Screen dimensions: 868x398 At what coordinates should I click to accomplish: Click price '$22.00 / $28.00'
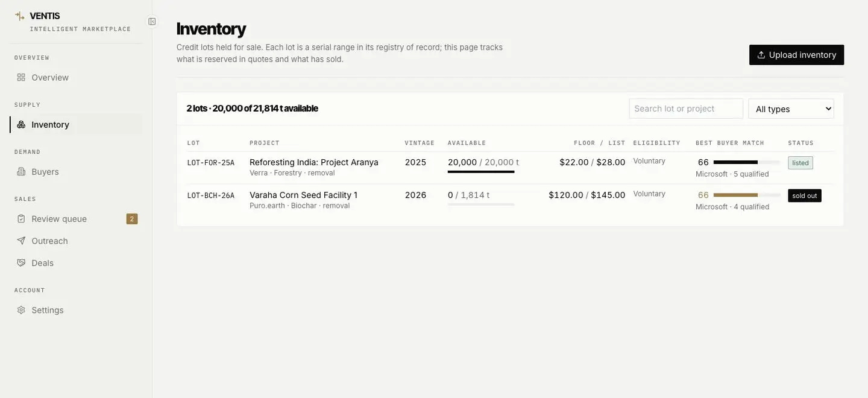click(593, 162)
